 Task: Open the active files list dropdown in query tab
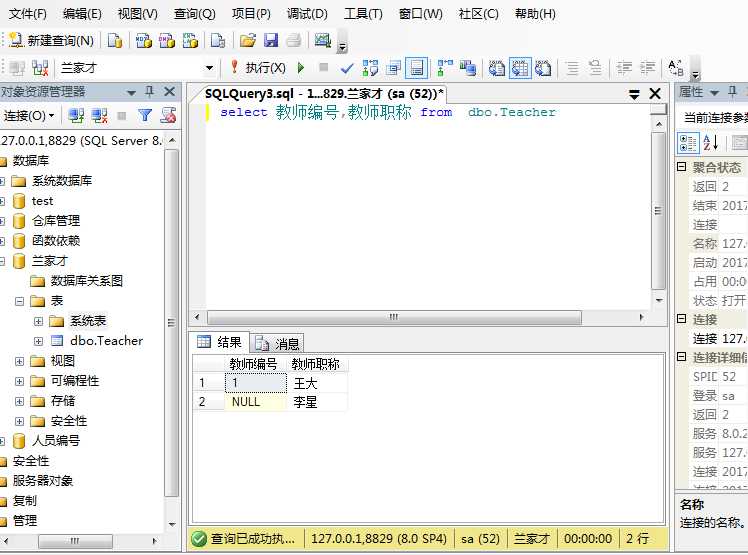(634, 94)
